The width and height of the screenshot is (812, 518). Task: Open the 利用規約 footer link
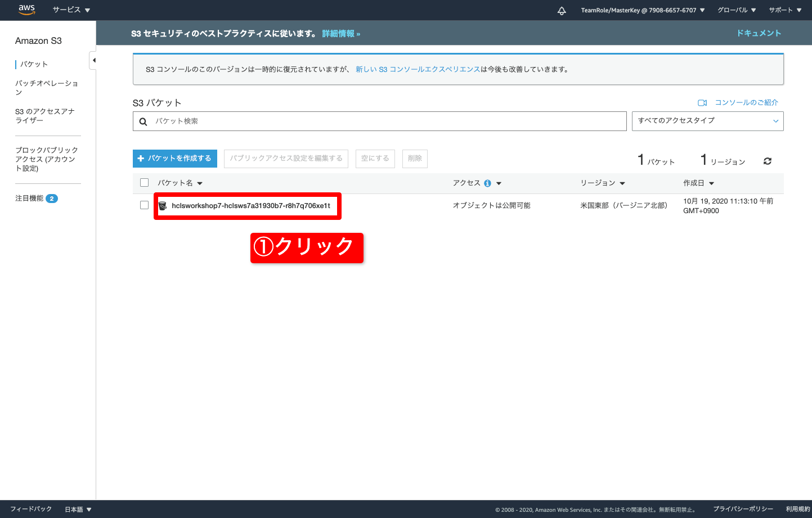798,509
